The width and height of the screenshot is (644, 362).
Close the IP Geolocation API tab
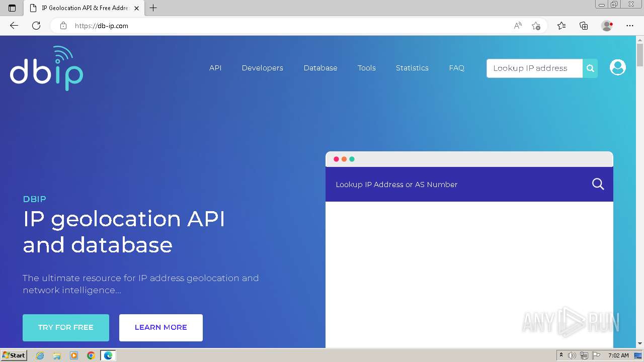(x=136, y=8)
